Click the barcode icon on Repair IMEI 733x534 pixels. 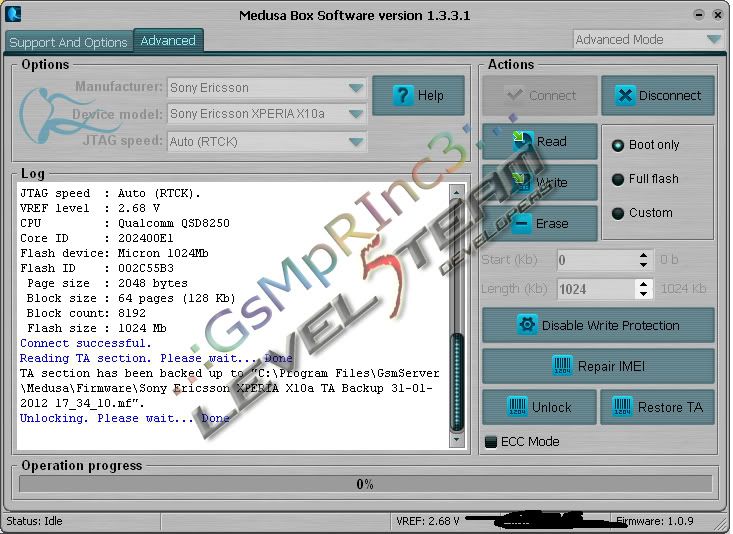click(562, 366)
